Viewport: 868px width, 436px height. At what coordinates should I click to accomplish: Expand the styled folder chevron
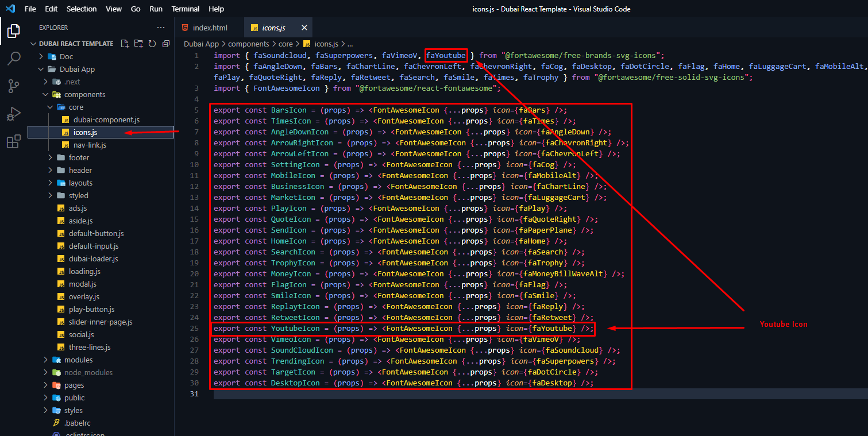coord(51,195)
